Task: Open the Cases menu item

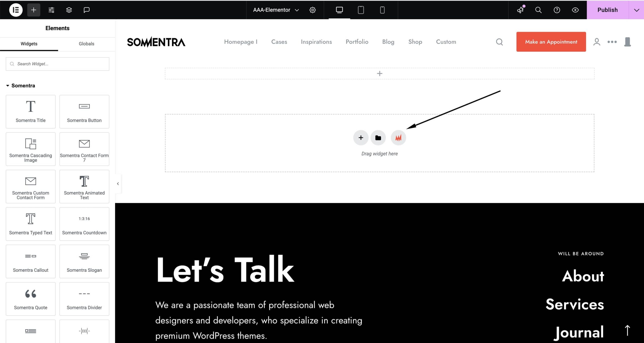Action: tap(279, 42)
